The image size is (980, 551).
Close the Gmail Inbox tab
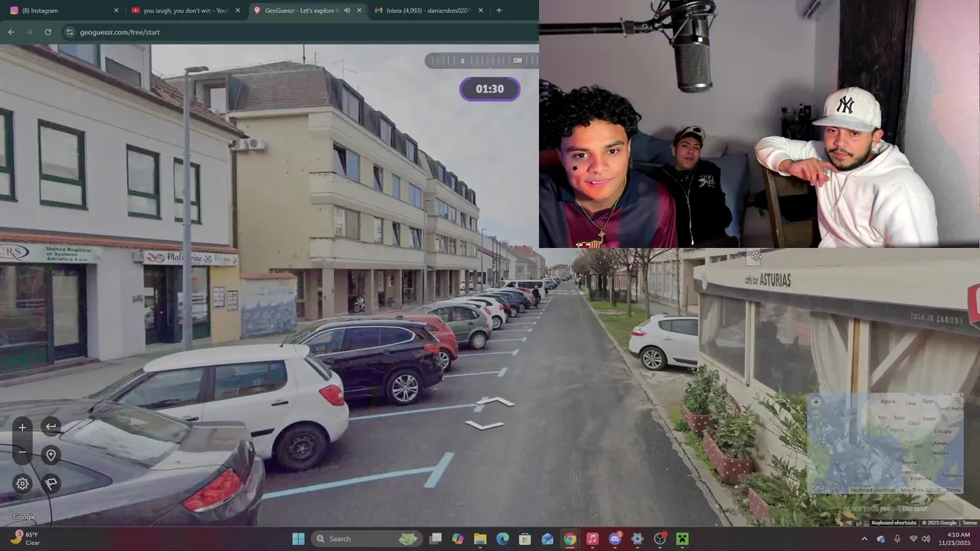coord(481,11)
